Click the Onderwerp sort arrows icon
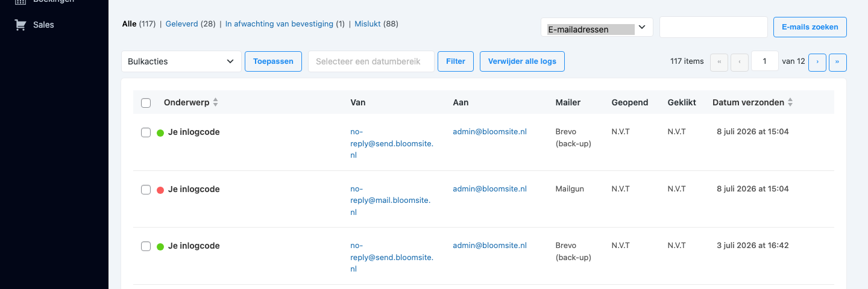 (x=216, y=103)
